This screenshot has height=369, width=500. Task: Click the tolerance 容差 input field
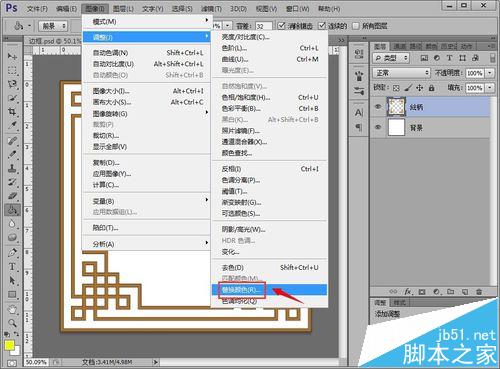click(263, 26)
